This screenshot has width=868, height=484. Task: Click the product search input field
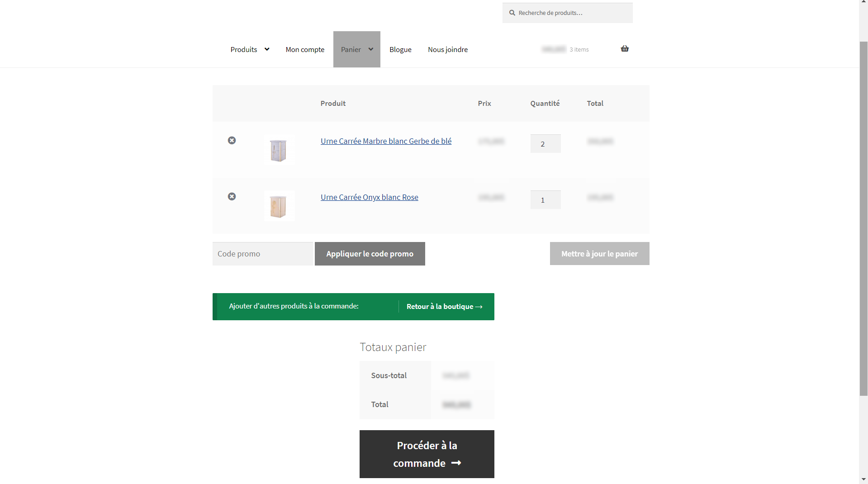(573, 13)
